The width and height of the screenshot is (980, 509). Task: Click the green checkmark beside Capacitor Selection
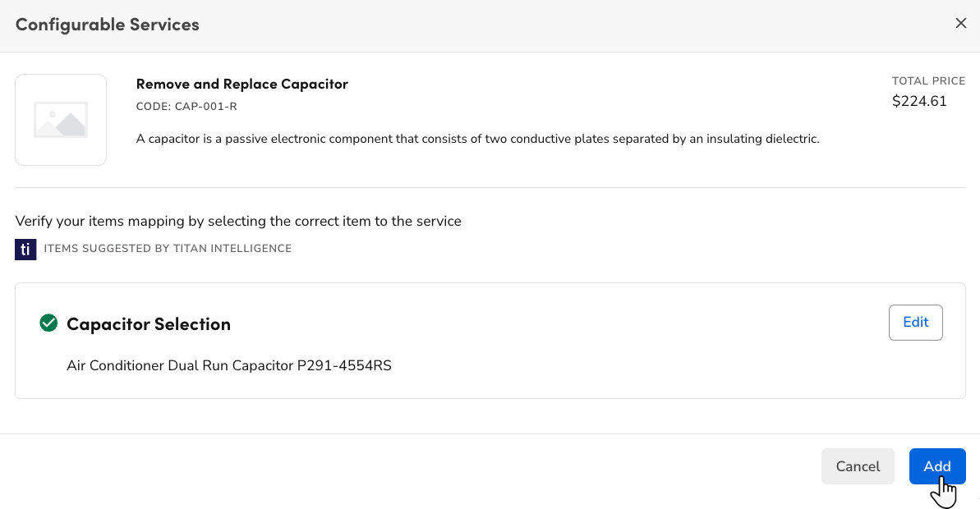pyautogui.click(x=48, y=323)
